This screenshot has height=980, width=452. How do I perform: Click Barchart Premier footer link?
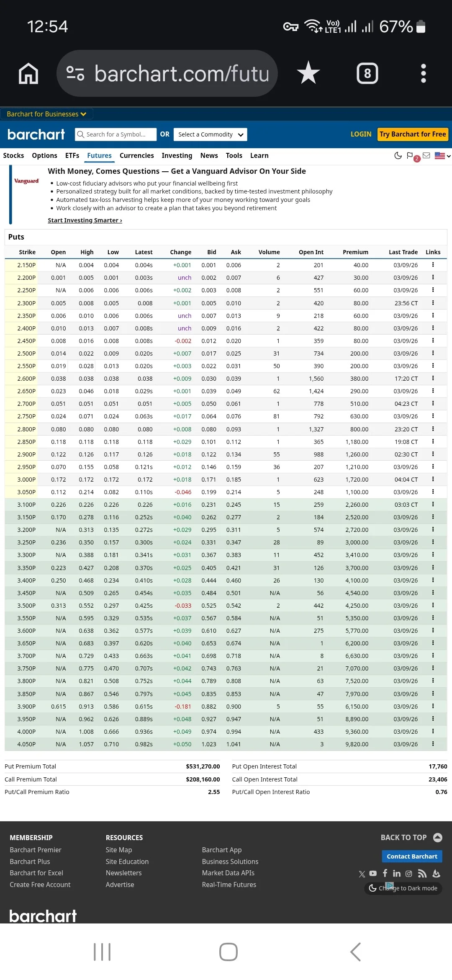(x=36, y=850)
